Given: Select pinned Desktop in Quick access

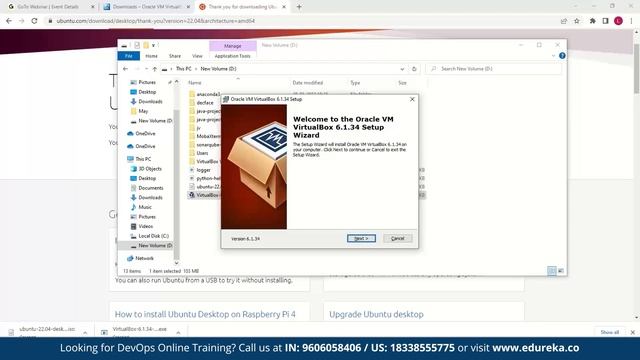Looking at the screenshot, I should click(147, 92).
